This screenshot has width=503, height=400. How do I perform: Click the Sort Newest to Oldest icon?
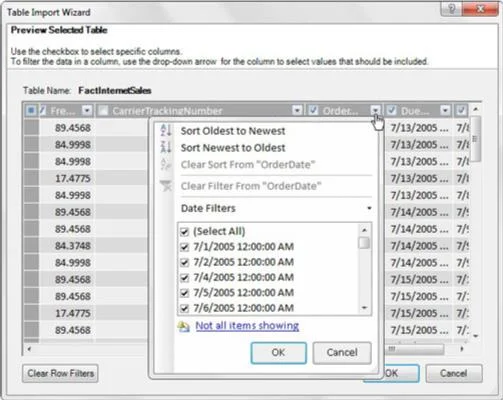click(x=166, y=147)
